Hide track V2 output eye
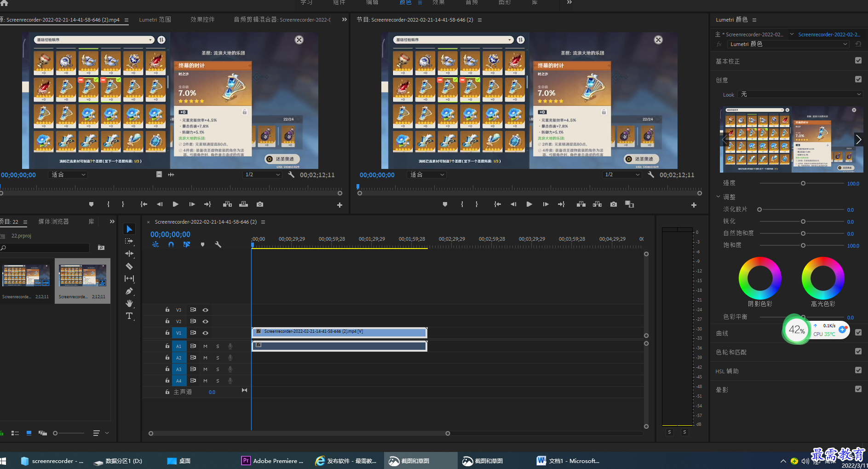Screen dimensions: 868x469 pyautogui.click(x=206, y=321)
